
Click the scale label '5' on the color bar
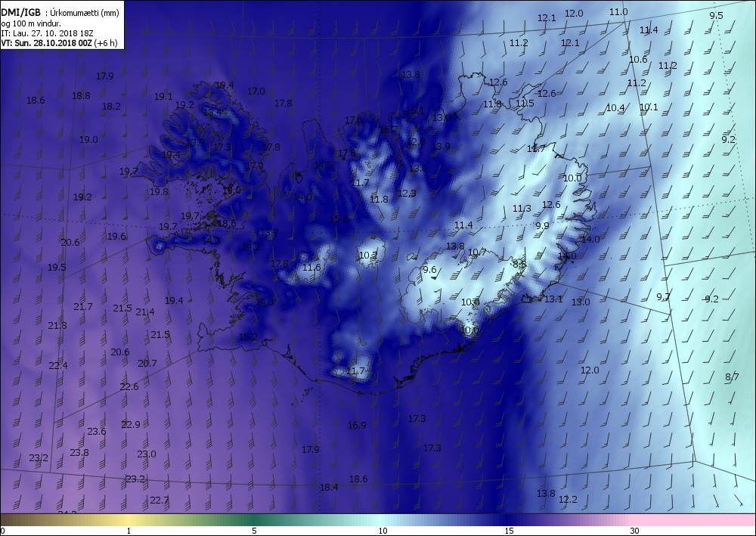point(254,531)
